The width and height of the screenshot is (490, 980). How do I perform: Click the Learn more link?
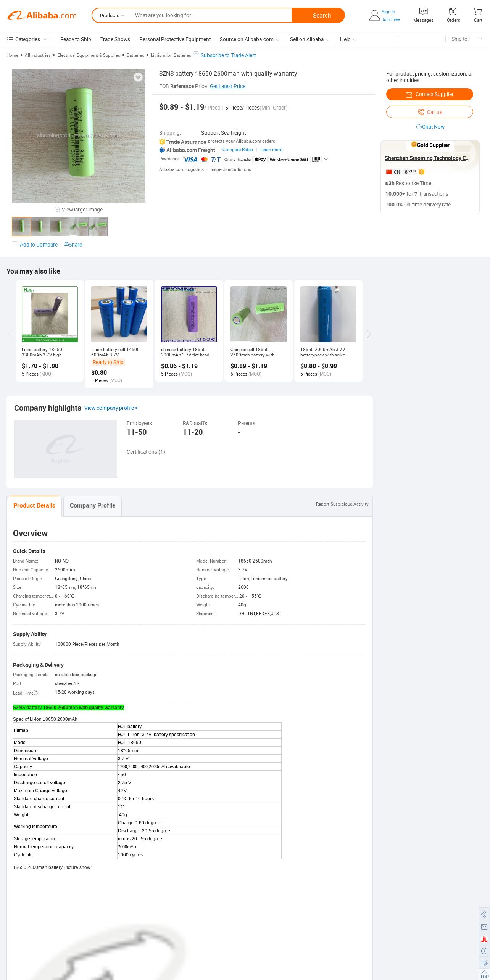[271, 150]
